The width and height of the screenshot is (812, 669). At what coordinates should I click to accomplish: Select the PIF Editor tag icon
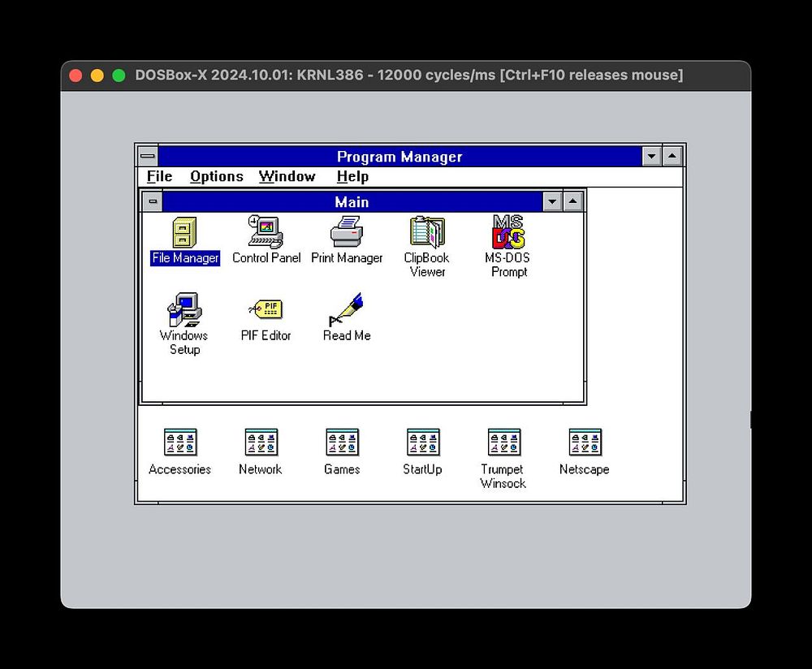pyautogui.click(x=266, y=309)
